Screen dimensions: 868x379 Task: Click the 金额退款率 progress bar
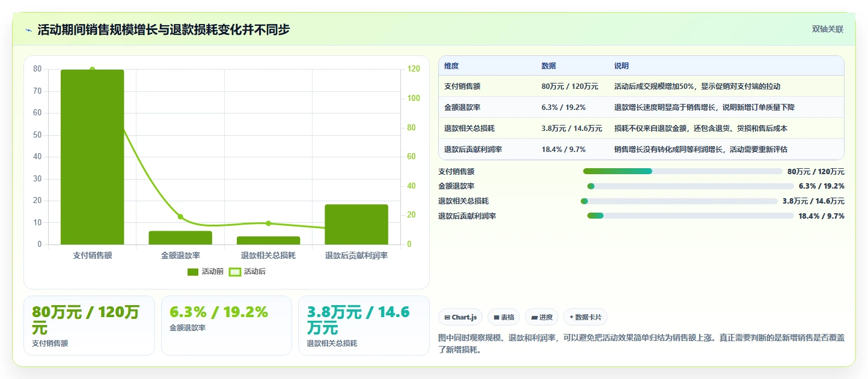coord(691,186)
